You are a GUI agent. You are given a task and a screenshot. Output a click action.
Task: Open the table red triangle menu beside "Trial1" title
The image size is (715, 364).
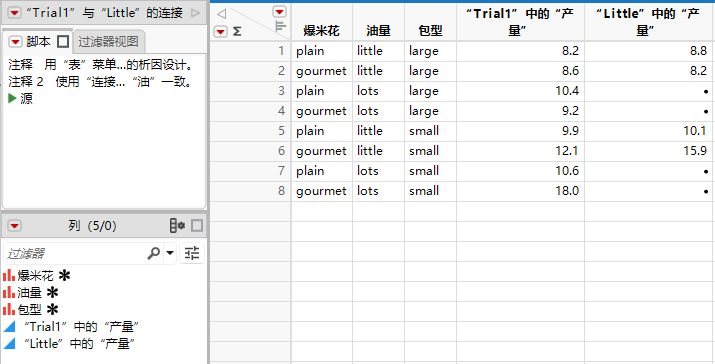tap(15, 13)
